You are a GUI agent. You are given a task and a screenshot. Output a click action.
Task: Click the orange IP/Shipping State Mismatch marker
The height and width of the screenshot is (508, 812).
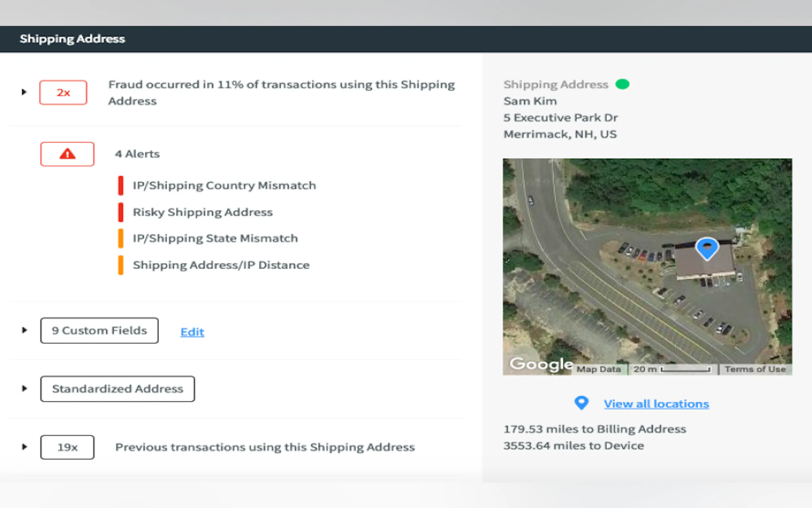click(x=121, y=238)
